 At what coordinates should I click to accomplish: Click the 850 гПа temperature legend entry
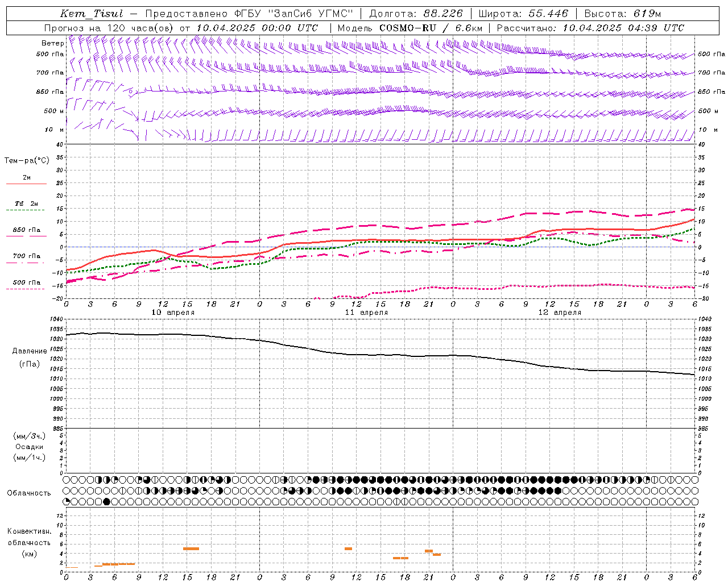tap(26, 232)
